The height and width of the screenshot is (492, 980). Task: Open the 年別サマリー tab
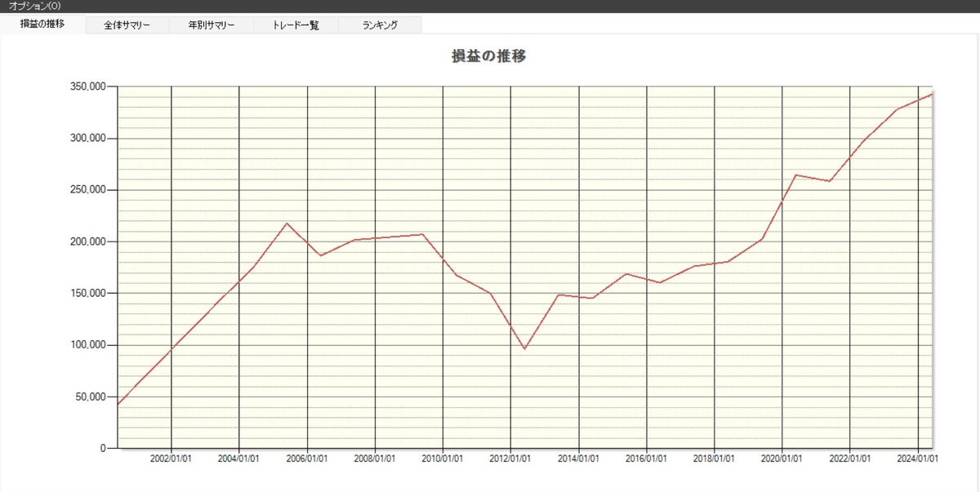[x=211, y=24]
